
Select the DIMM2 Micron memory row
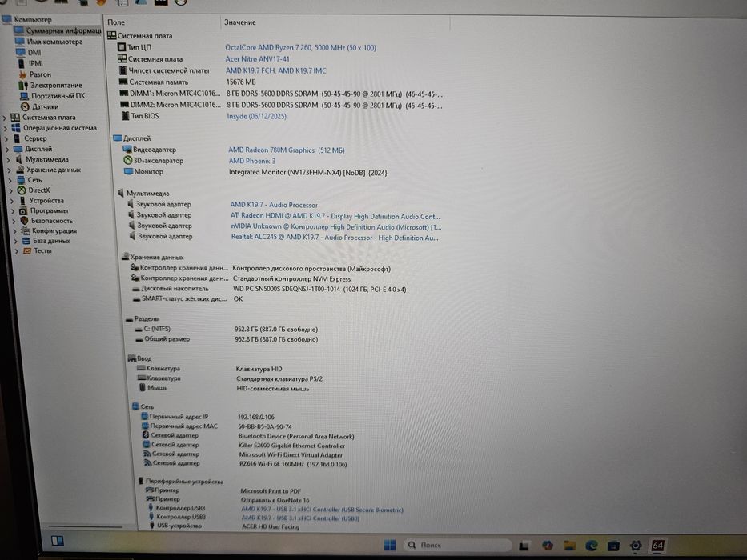(281, 105)
